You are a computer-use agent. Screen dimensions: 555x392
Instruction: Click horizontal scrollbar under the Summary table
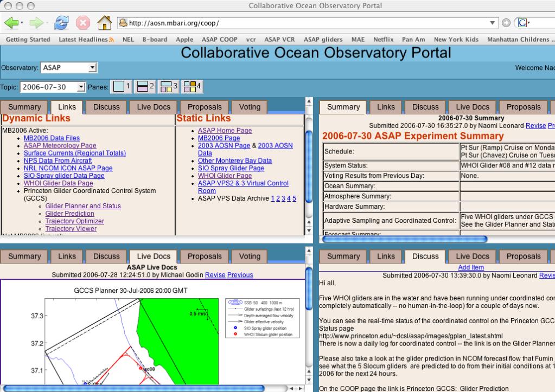tap(405, 240)
